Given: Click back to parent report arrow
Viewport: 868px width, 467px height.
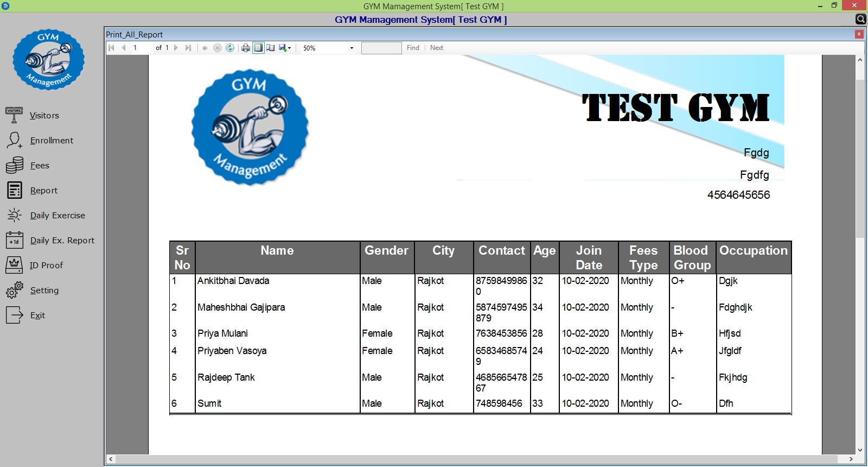Looking at the screenshot, I should (205, 48).
